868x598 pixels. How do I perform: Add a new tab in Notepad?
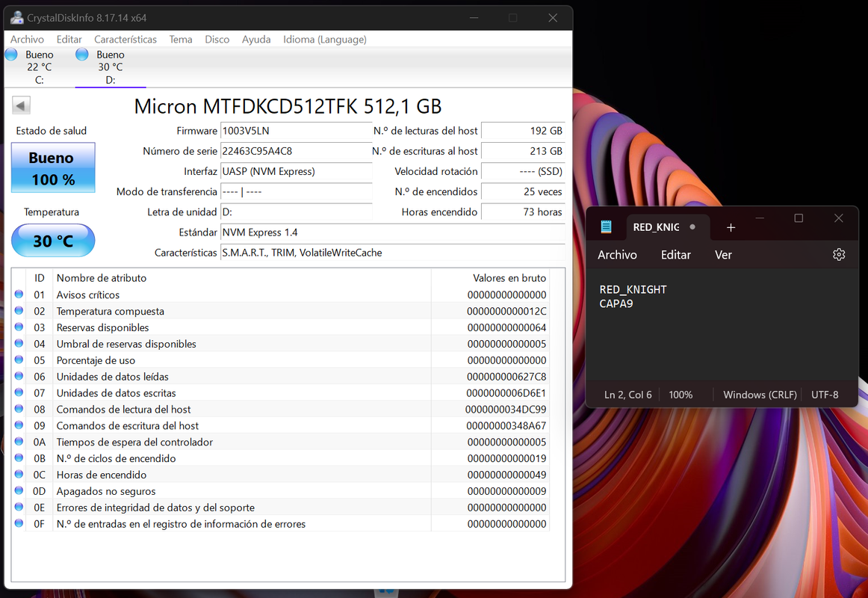point(731,227)
